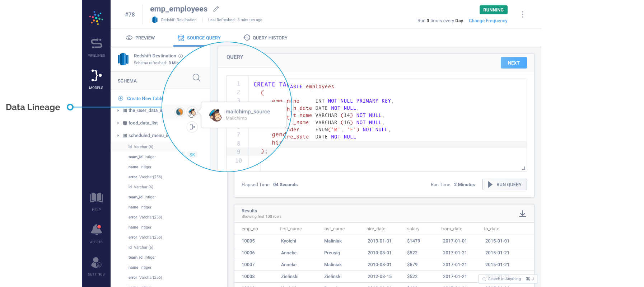Click the Change Frequency link
The height and width of the screenshot is (287, 644).
[x=488, y=21]
